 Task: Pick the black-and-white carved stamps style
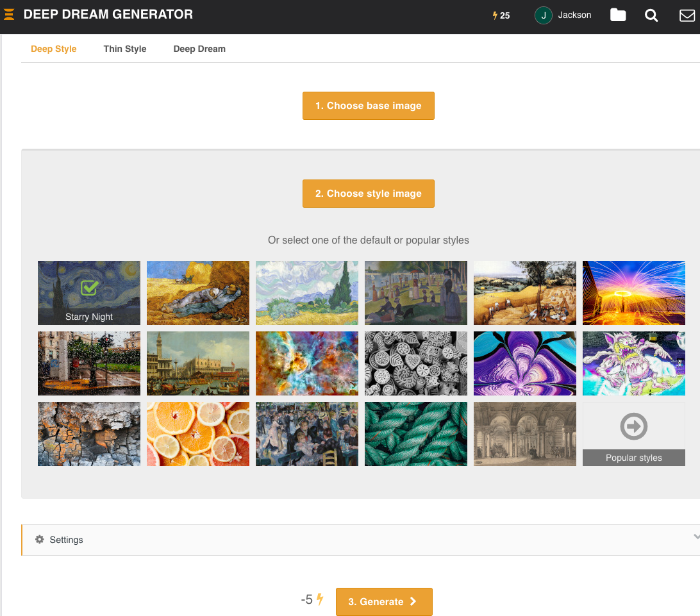(x=416, y=363)
